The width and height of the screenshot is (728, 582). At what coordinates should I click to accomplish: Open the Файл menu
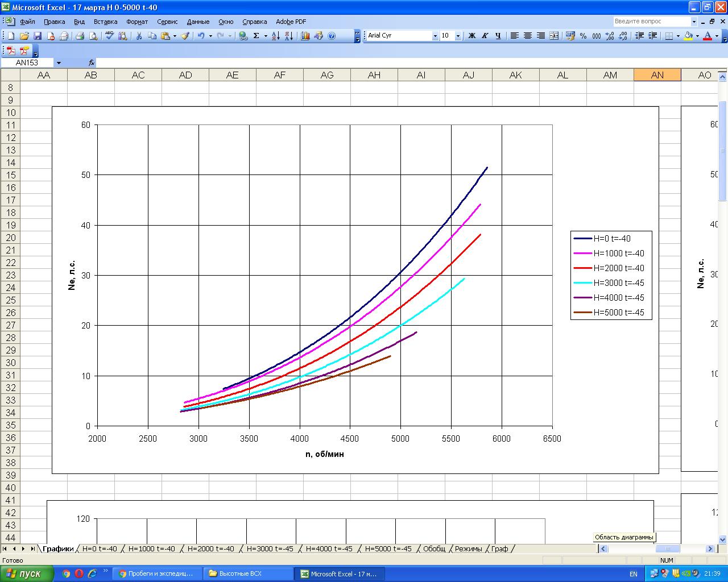(27, 22)
